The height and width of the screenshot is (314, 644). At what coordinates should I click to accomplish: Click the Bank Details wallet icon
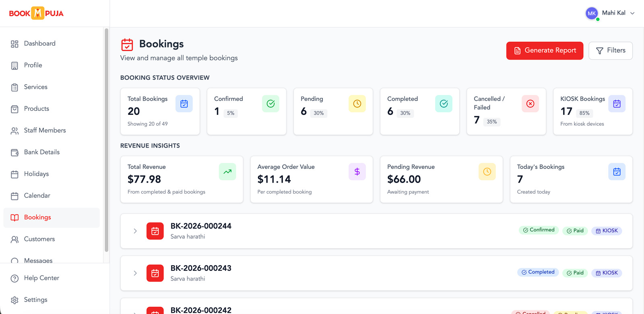14,152
